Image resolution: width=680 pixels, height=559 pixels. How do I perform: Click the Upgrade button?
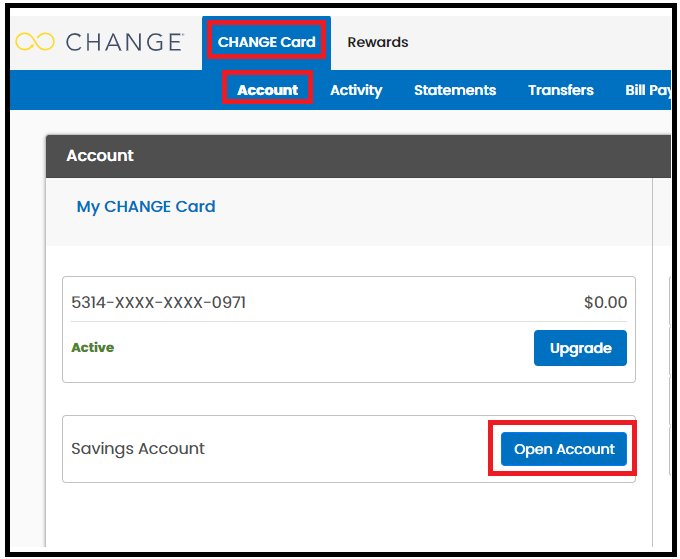coord(580,348)
